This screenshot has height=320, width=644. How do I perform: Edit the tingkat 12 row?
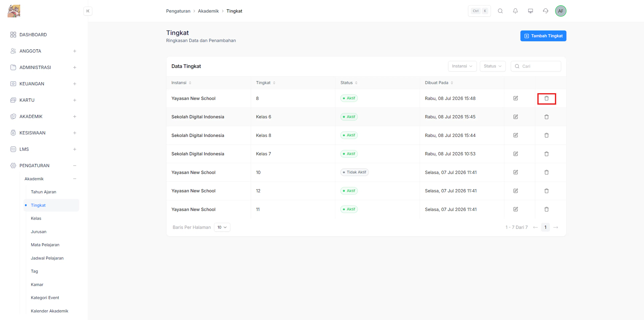click(x=516, y=191)
